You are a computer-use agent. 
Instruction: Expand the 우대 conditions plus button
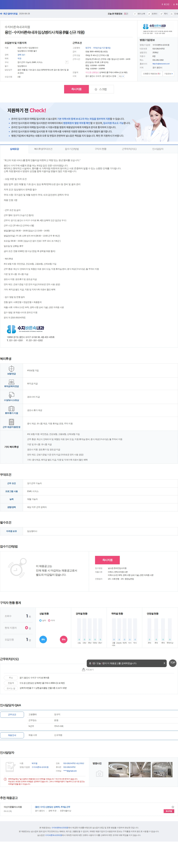pyautogui.click(x=67, y=62)
